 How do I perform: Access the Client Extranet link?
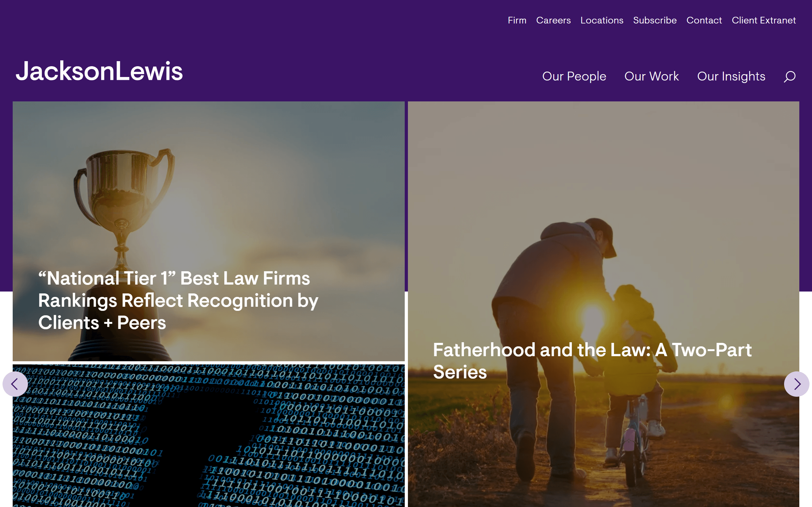tap(764, 21)
